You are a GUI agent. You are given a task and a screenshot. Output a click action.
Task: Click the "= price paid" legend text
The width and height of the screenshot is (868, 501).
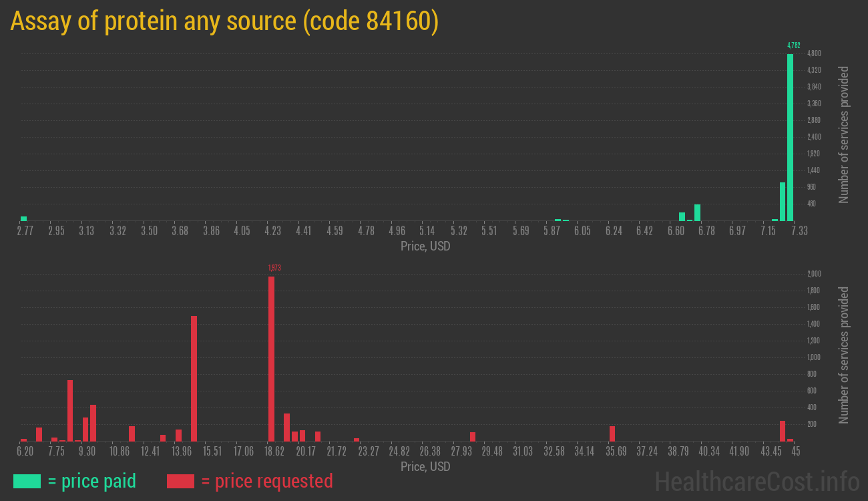[92, 481]
